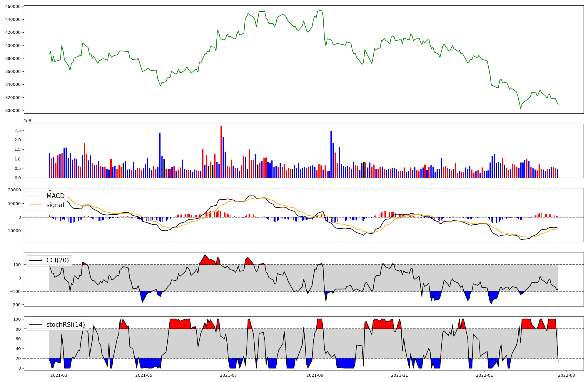Click the 2021-11 date axis label
This screenshot has height=382, width=588.
click(x=400, y=375)
